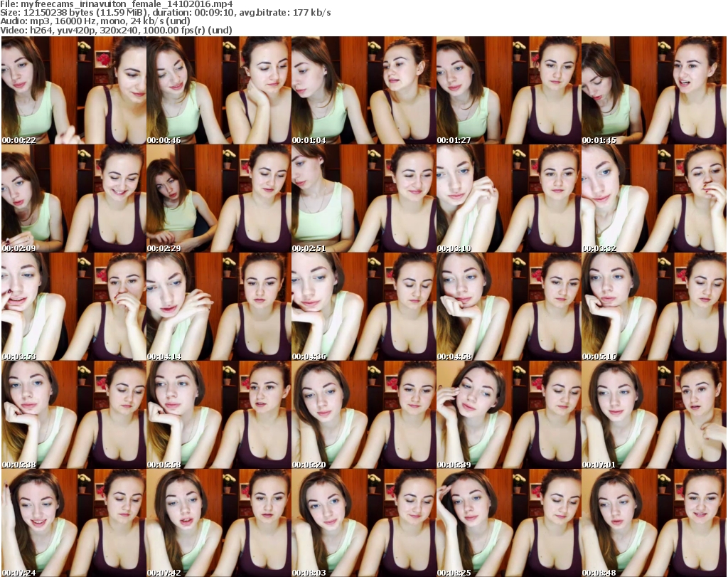Select the thumbnail marked 00:05:58
This screenshot has height=577, width=728.
(x=219, y=415)
